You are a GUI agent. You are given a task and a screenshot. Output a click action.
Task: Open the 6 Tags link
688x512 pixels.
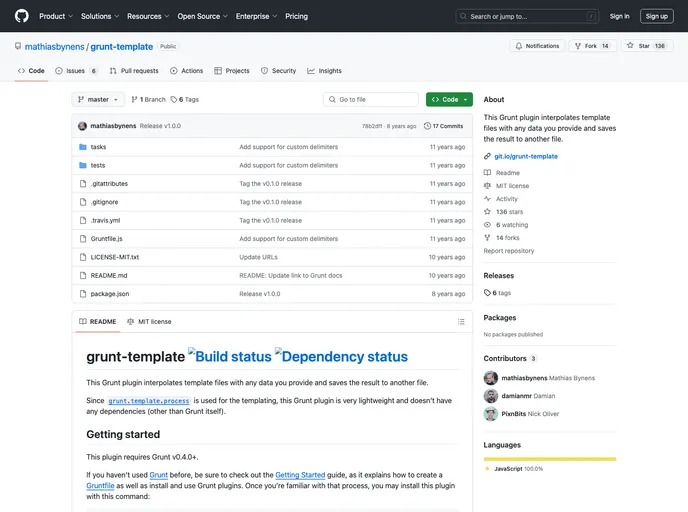pos(185,100)
